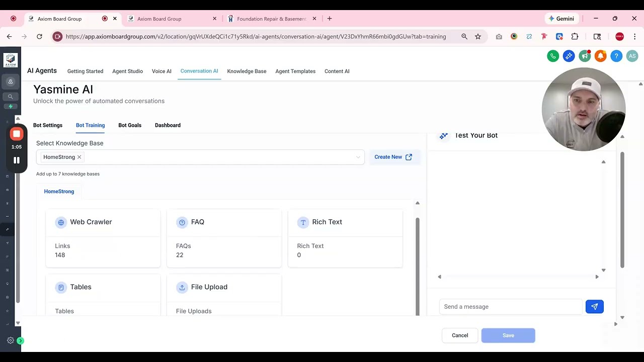Switch to the Bot Goals tab

(x=130, y=125)
